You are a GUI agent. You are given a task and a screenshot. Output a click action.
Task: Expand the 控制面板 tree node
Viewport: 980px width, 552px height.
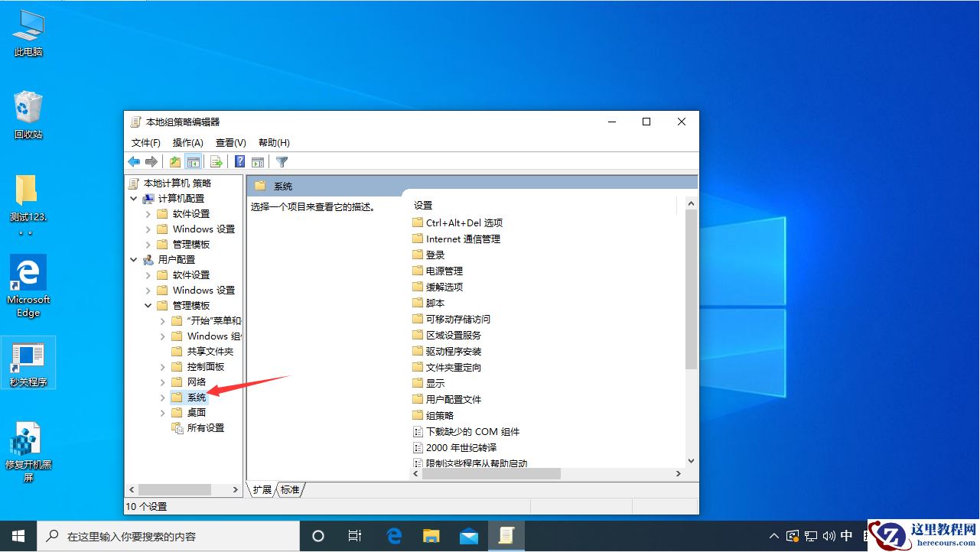coord(161,366)
